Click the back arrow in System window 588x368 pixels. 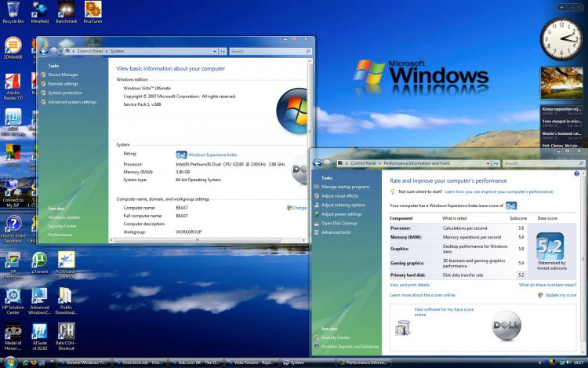pos(43,51)
